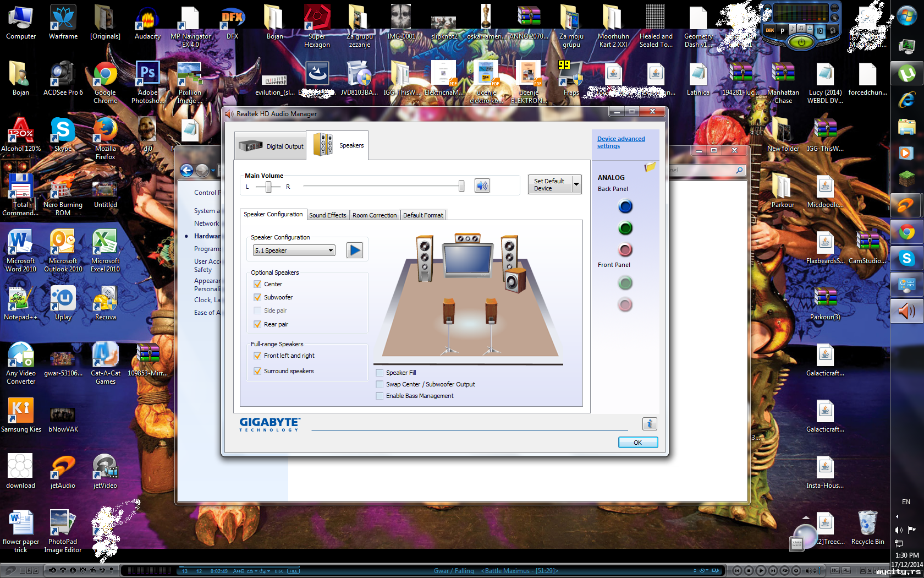Viewport: 924px width, 578px height.
Task: Click the taskbar clock showing 1:30 PM
Action: pyautogui.click(x=907, y=555)
